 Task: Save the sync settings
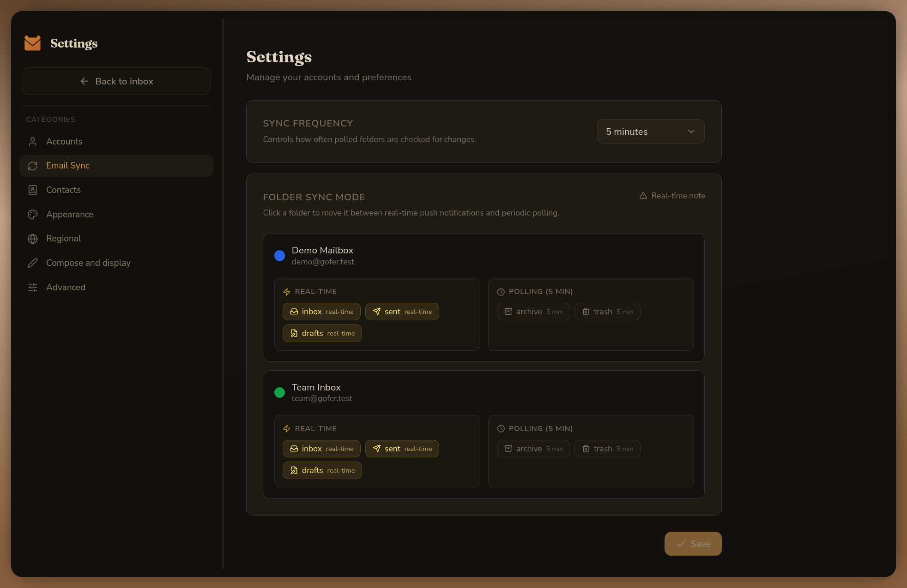pyautogui.click(x=693, y=544)
